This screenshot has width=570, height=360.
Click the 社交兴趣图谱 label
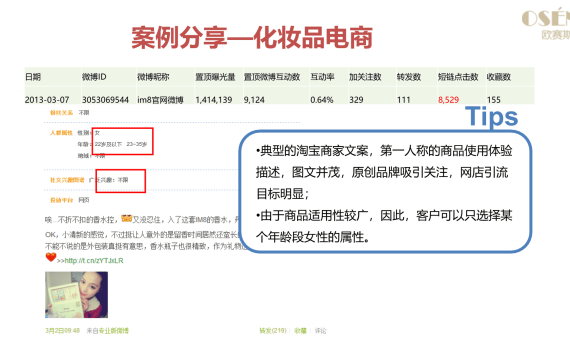pos(67,180)
